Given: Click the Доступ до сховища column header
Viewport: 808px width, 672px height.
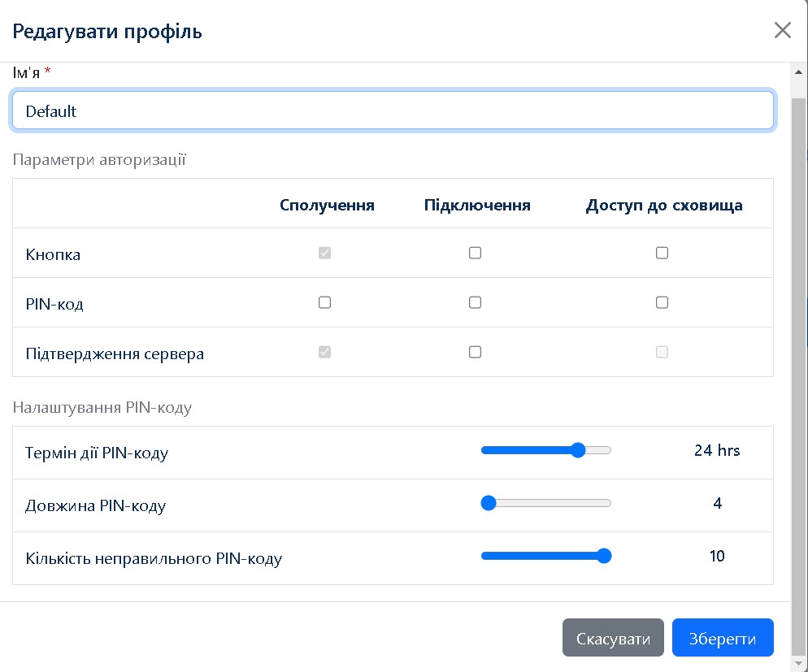Looking at the screenshot, I should coord(663,205).
